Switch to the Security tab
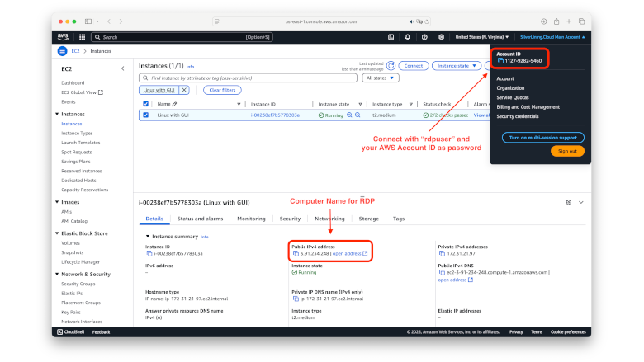This screenshot has height=362, width=644. click(x=290, y=219)
